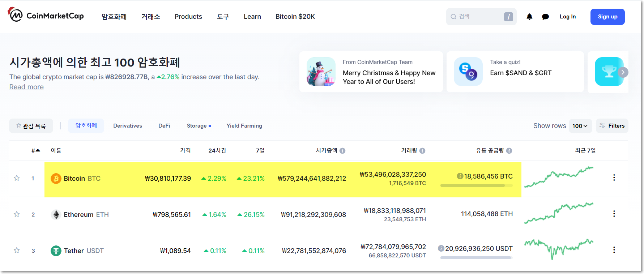Sort by the # rank column
Image resolution: width=644 pixels, height=274 pixels.
[36, 150]
